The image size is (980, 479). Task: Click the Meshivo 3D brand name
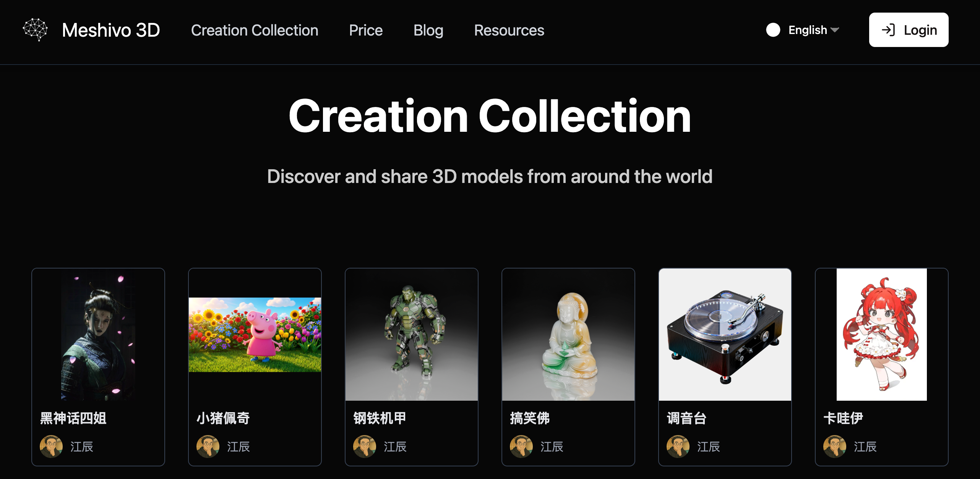(x=111, y=30)
